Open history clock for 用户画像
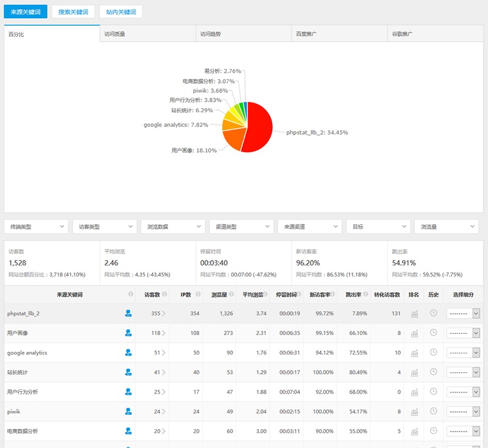Image resolution: width=488 pixels, height=448 pixels. click(x=433, y=333)
